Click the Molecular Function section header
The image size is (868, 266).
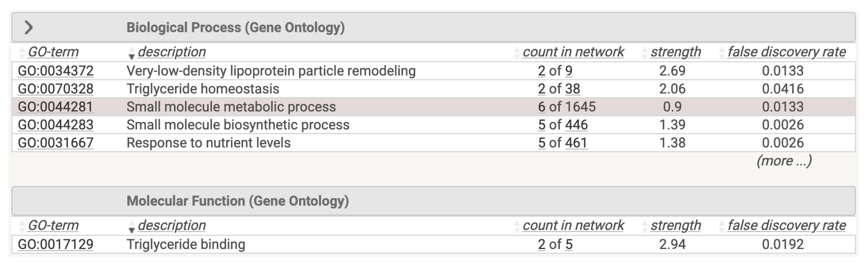[238, 201]
